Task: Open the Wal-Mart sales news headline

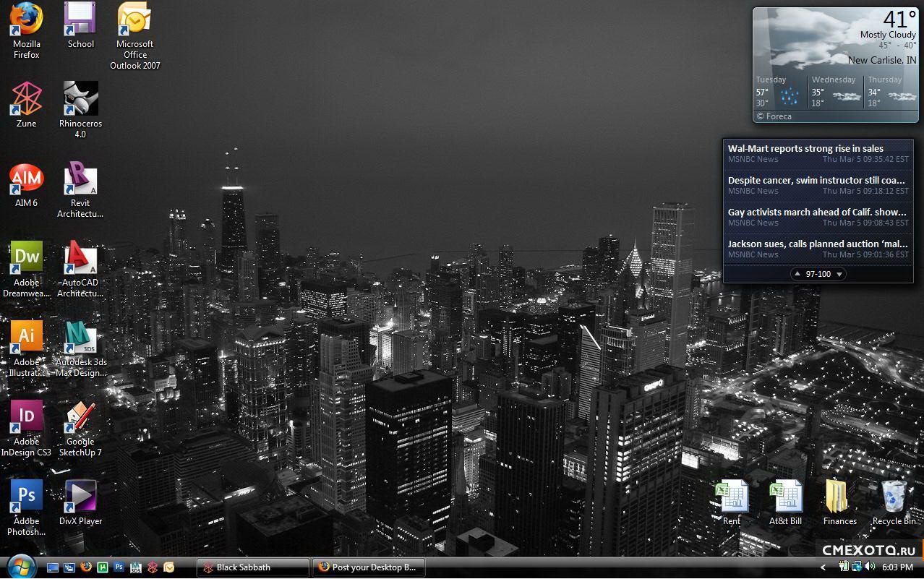Action: [805, 149]
